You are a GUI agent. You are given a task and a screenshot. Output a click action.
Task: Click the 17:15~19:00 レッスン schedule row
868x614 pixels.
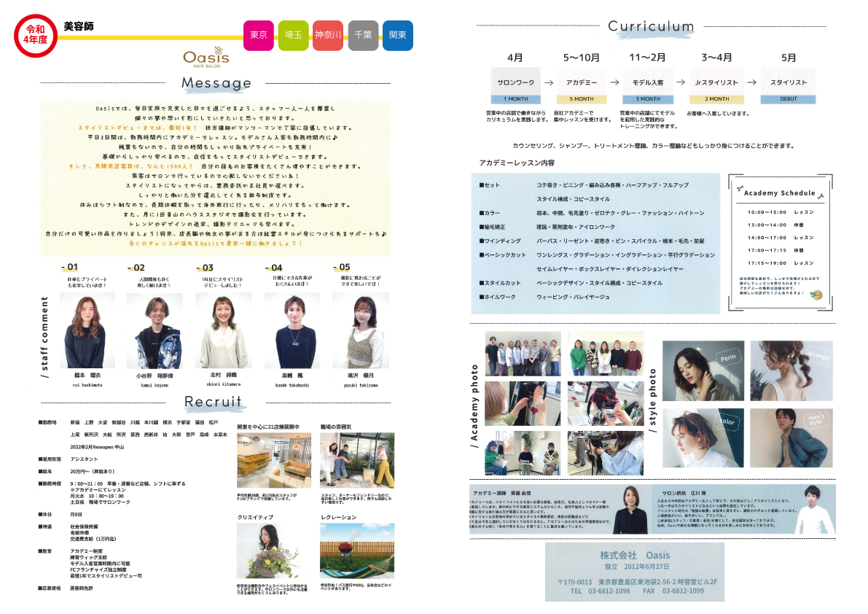[781, 263]
